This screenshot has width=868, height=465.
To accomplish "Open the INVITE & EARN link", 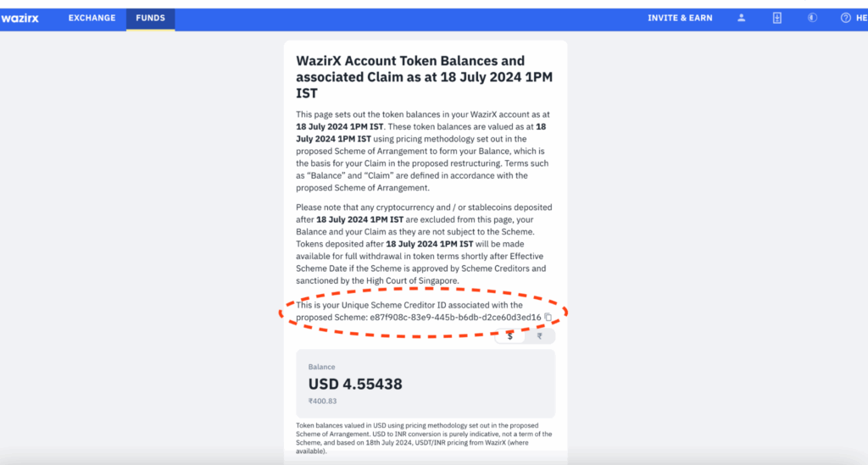I will (x=680, y=19).
